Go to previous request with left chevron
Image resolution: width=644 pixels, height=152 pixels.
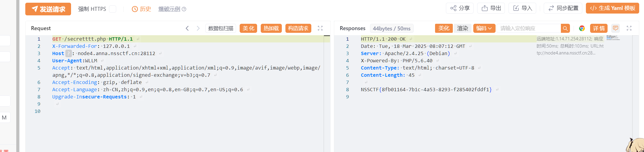pyautogui.click(x=187, y=28)
